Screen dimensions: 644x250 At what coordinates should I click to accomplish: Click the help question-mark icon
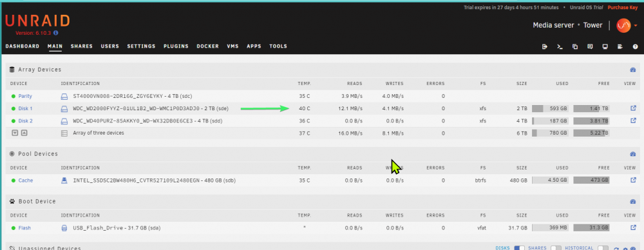click(x=636, y=46)
